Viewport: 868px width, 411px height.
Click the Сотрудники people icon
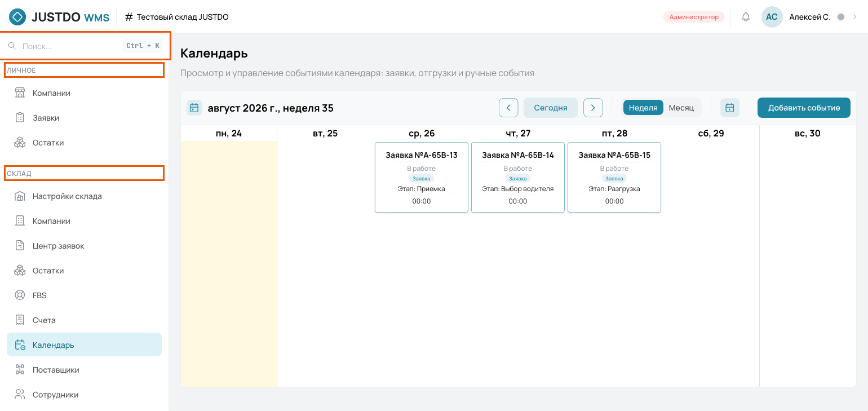20,395
